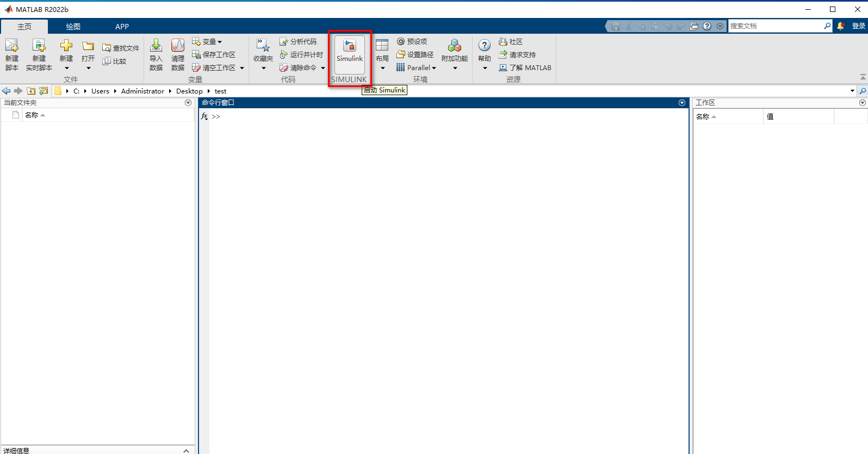Expand the 清除命令 dropdown arrow
Viewport: 868px width, 454px height.
click(323, 69)
